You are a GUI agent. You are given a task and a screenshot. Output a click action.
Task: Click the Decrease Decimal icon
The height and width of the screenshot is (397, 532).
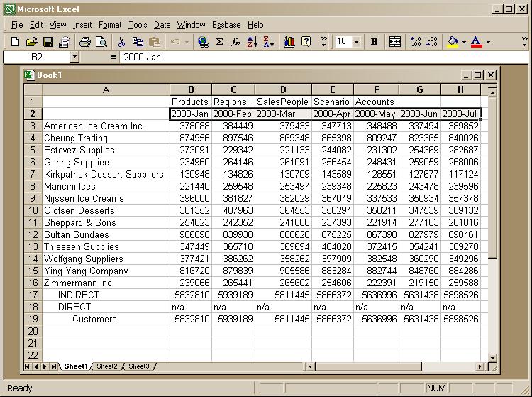coord(432,42)
